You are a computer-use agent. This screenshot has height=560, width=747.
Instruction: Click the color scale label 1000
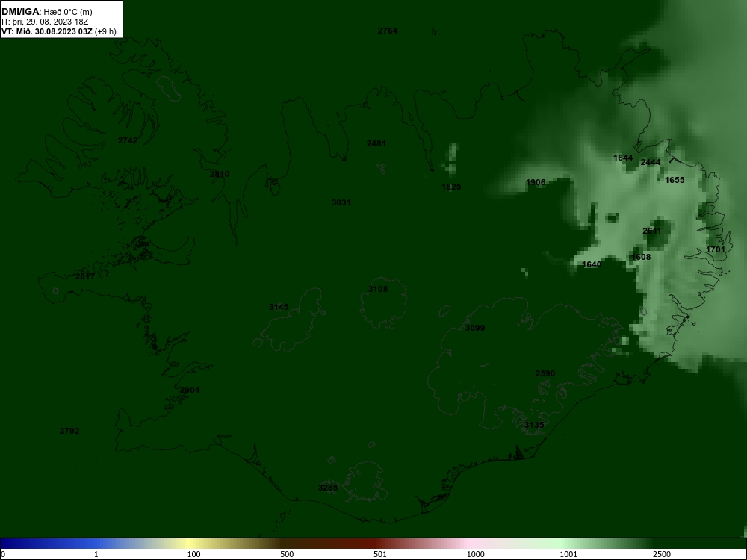475,554
